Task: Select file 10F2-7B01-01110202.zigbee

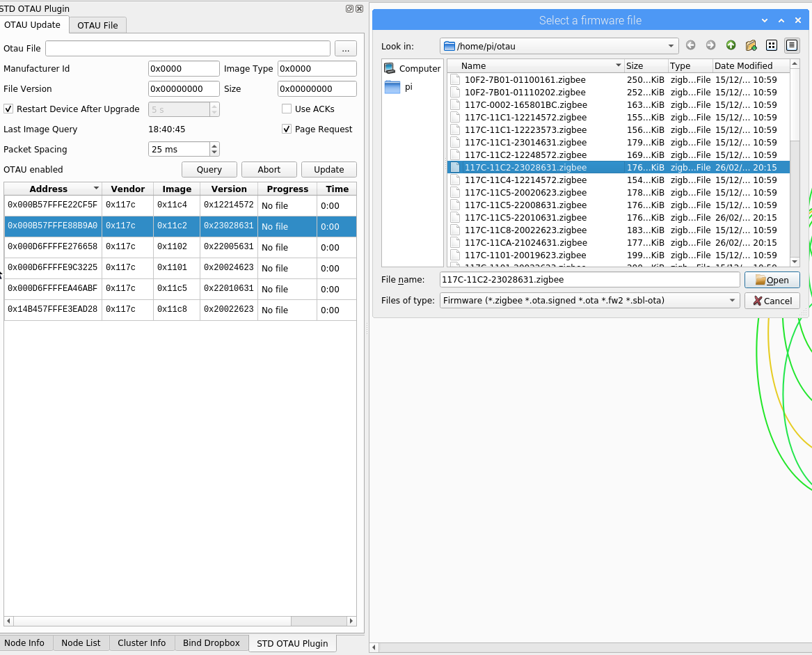Action: click(x=619, y=93)
